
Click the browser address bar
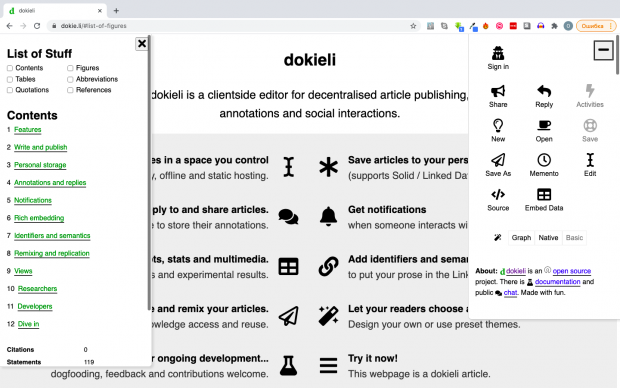coord(233,26)
